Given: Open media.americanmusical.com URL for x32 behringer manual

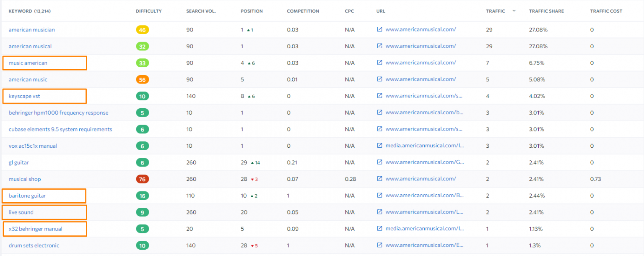Looking at the screenshot, I should click(x=424, y=229).
